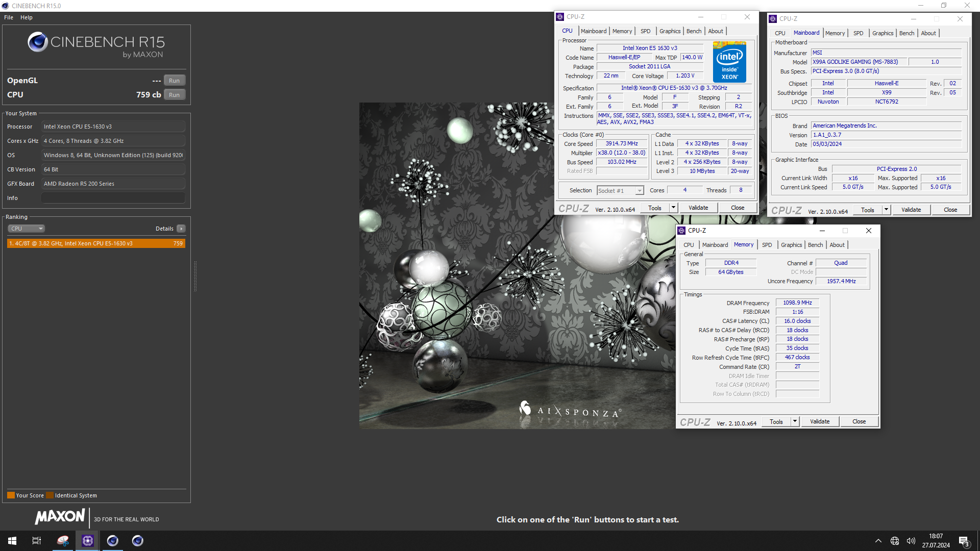
Task: Open the File menu in Cinebench
Action: 9,17
